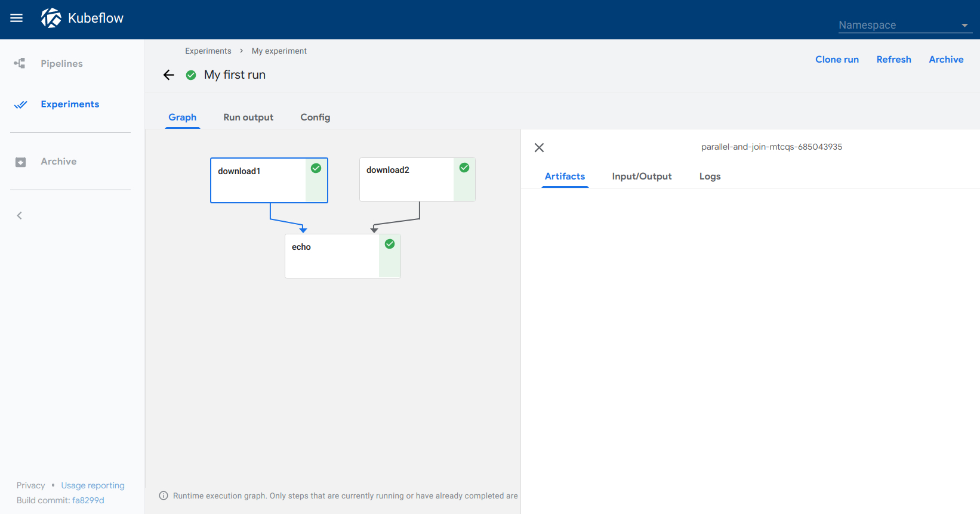The image size is (980, 514).
Task: Open the Config tab
Action: click(x=315, y=117)
